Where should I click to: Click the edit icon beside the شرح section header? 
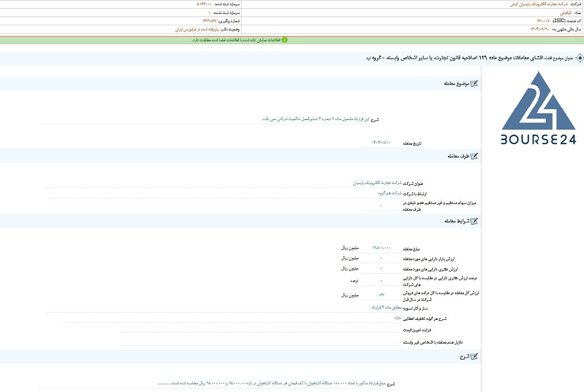(474, 356)
